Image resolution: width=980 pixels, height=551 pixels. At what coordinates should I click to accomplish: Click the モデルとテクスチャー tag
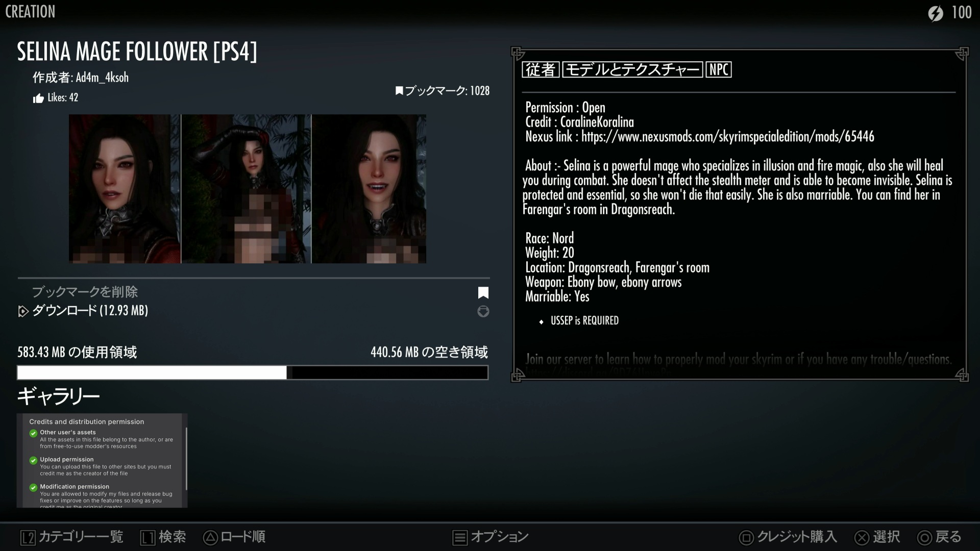632,69
